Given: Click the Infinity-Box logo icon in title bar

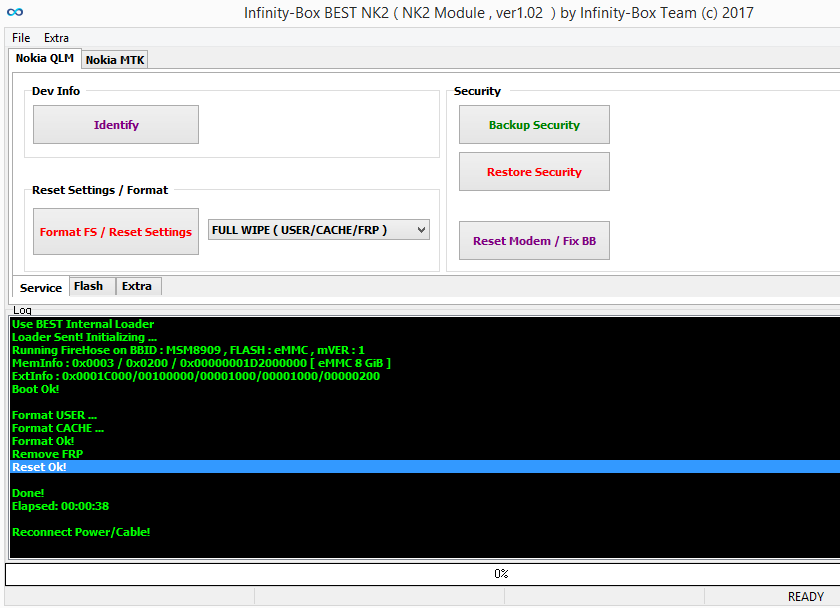Looking at the screenshot, I should (15, 12).
